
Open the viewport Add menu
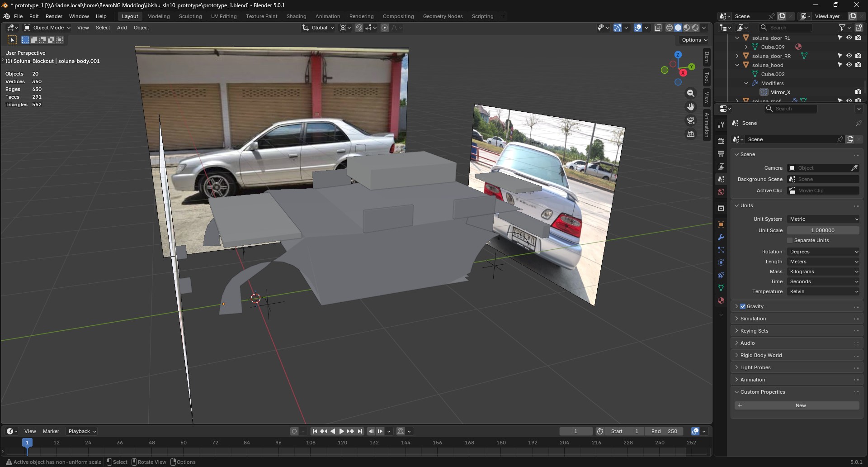click(122, 28)
